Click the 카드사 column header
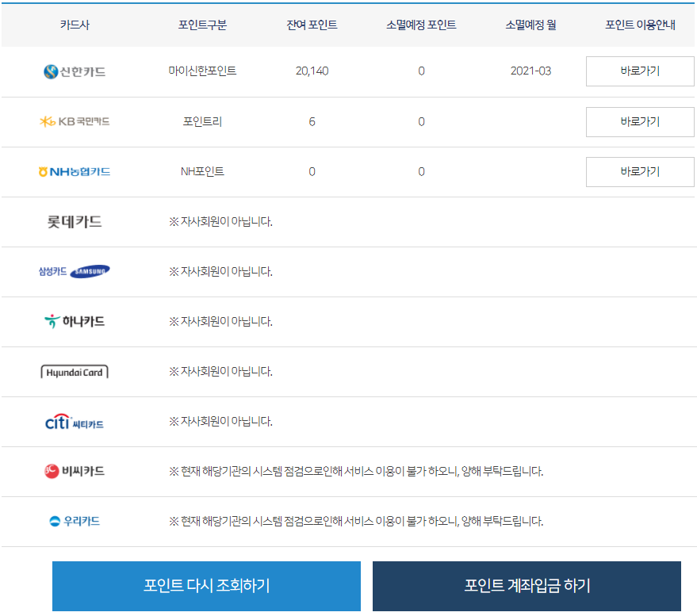This screenshot has height=616, width=697. [75, 25]
